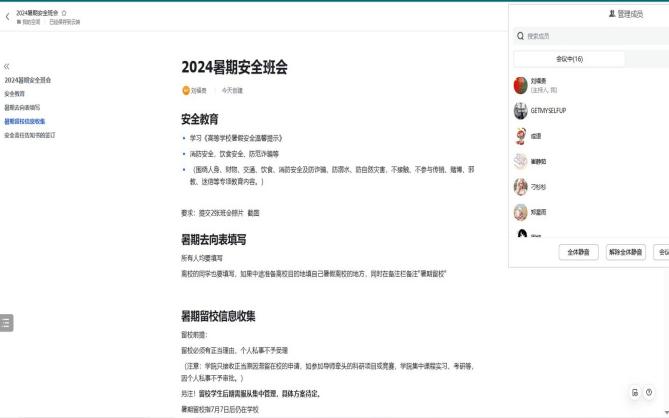Click the third member's cartoon avatar
Image resolution: width=669 pixels, height=418 pixels.
[x=521, y=136]
